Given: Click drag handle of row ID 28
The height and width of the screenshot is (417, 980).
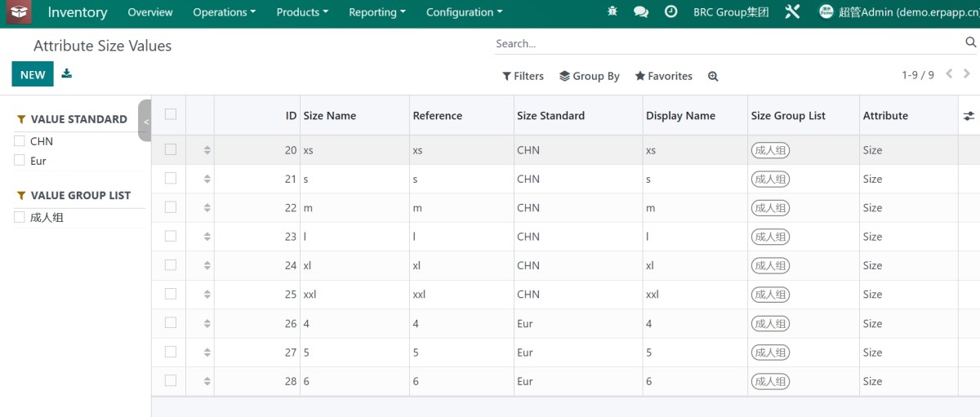Looking at the screenshot, I should click(207, 381).
